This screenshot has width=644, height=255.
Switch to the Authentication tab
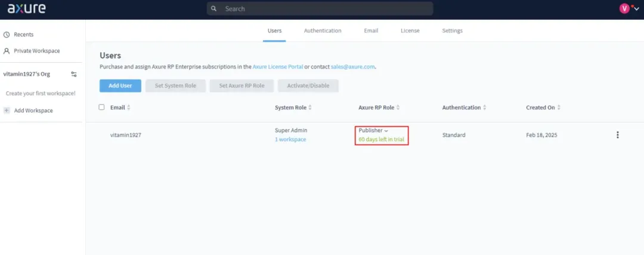[323, 31]
